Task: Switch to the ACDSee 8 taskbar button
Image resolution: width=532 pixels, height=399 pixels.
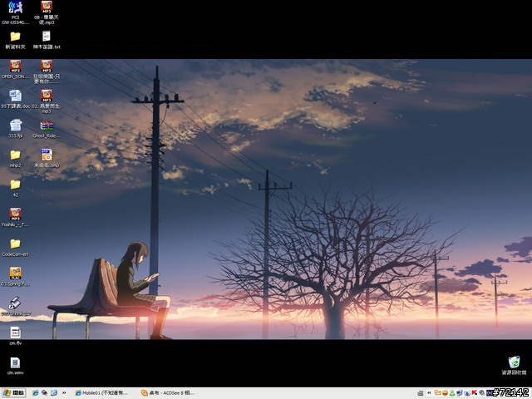Action: click(168, 393)
